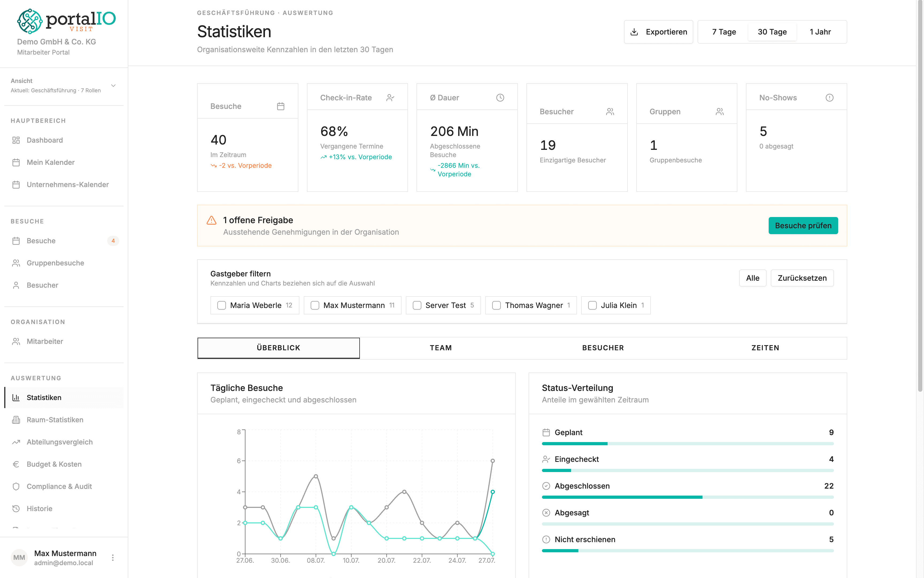The width and height of the screenshot is (924, 578).
Task: Click the Nicht erschienen progress bar
Action: 688,551
